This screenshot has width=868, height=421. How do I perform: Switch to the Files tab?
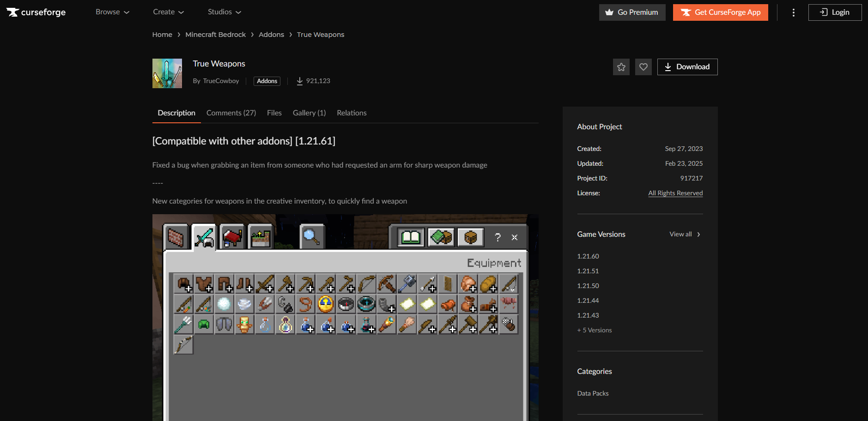click(274, 113)
